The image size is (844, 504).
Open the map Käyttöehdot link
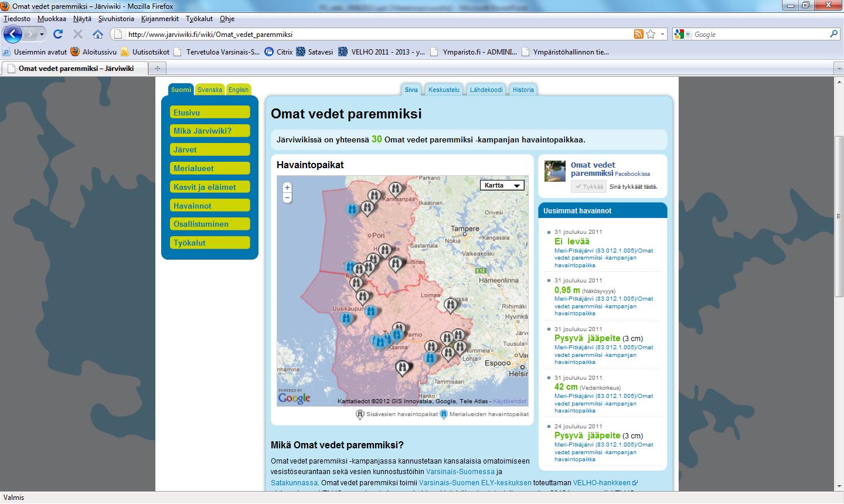509,401
